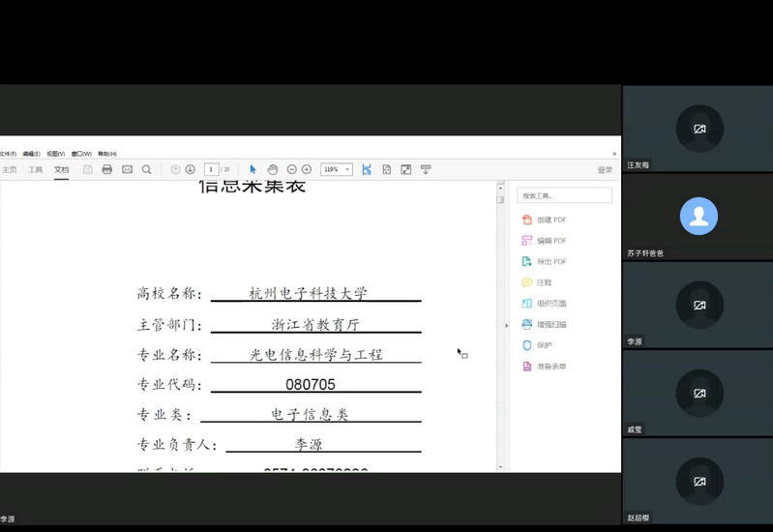
Task: Click the document scrollbar down arrow
Action: tap(500, 466)
